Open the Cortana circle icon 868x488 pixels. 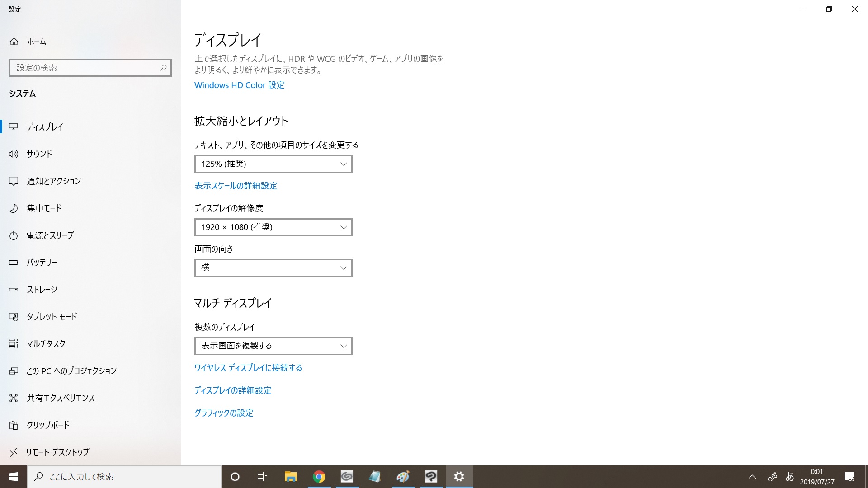235,477
